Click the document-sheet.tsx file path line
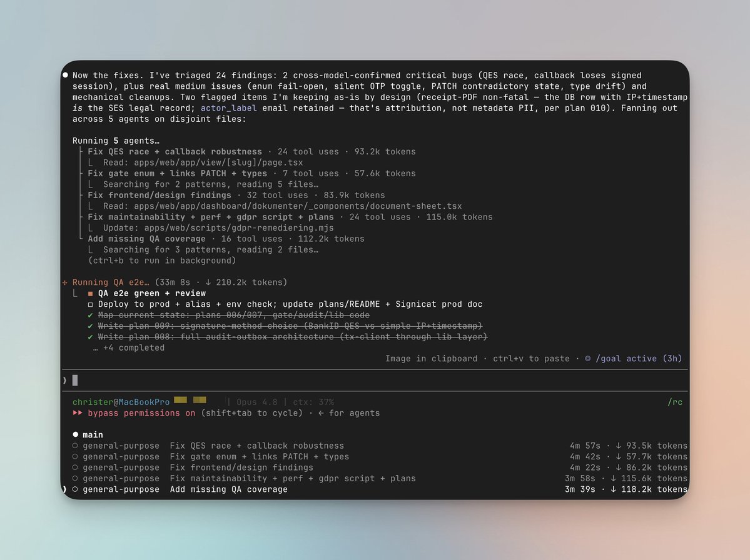This screenshot has height=560, width=750. (x=282, y=206)
